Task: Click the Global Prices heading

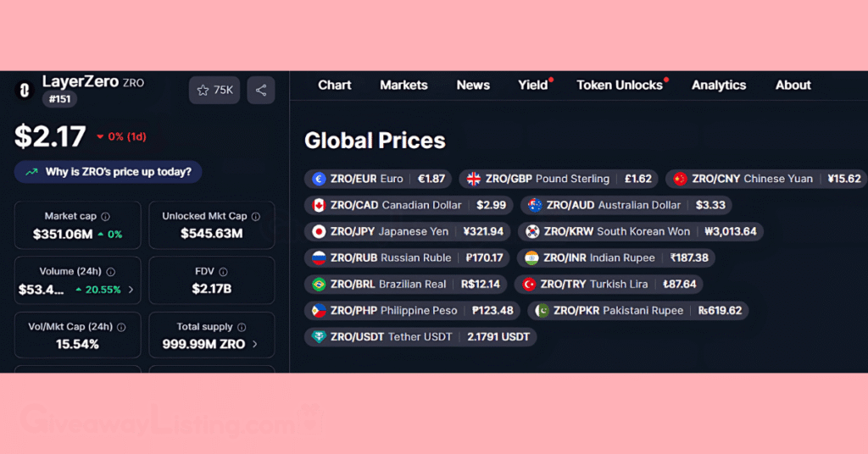Action: coord(375,141)
